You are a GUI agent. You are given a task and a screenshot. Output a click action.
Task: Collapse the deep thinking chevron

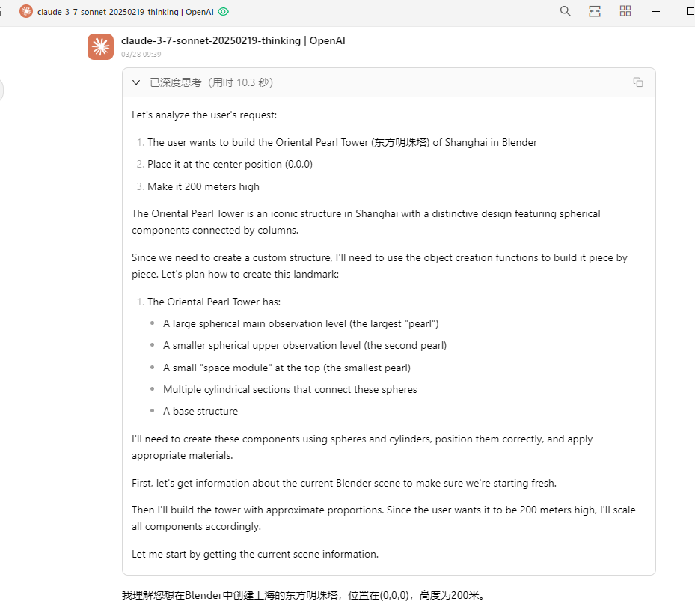click(x=136, y=82)
